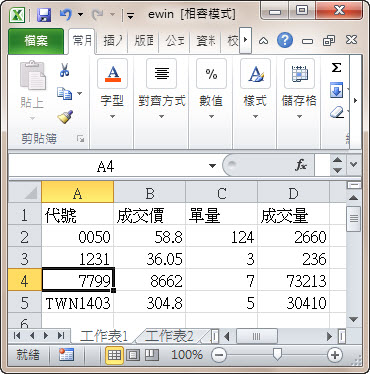Select column D header
Screen dimensions: 370x374
(x=294, y=192)
